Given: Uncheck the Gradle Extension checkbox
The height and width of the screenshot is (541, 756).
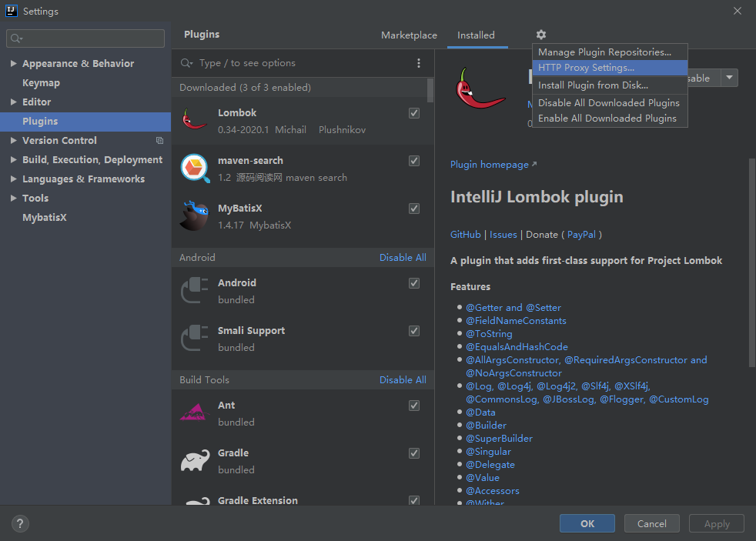Looking at the screenshot, I should 414,500.
